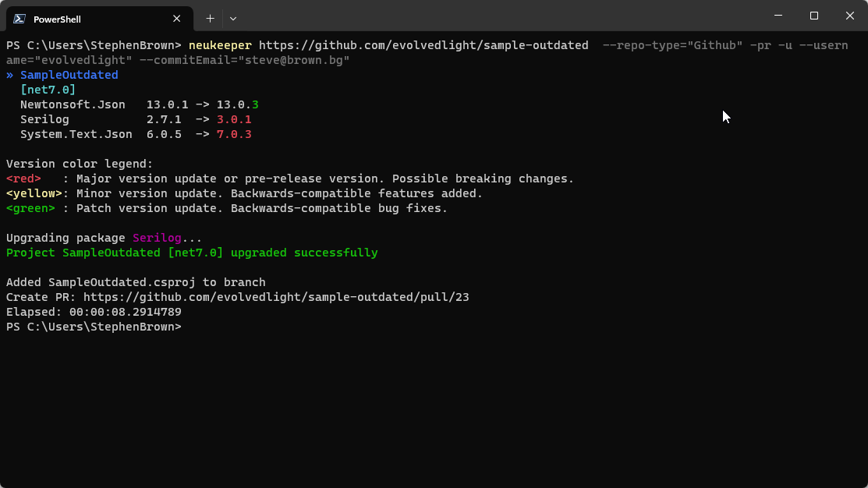Click the --commitEmail="steve@brown.bg" argument
868x488 pixels.
pos(245,60)
